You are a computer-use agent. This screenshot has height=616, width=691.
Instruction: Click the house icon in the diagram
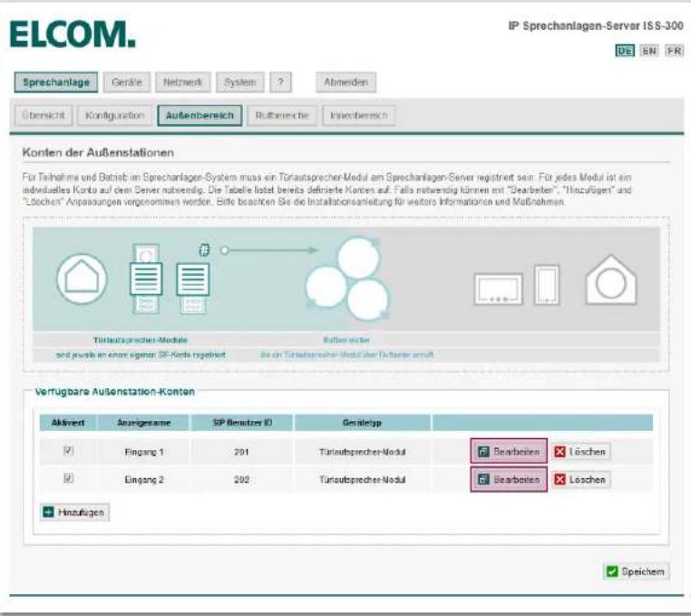point(82,279)
